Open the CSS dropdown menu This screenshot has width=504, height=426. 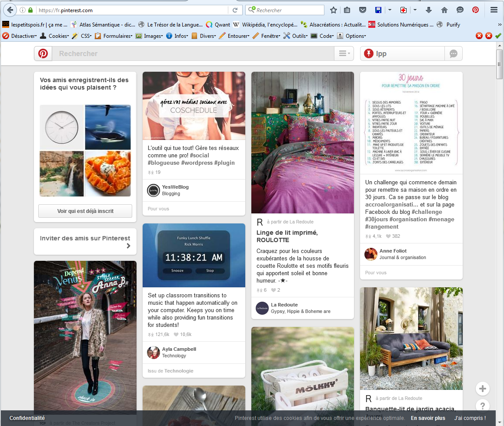pyautogui.click(x=82, y=36)
